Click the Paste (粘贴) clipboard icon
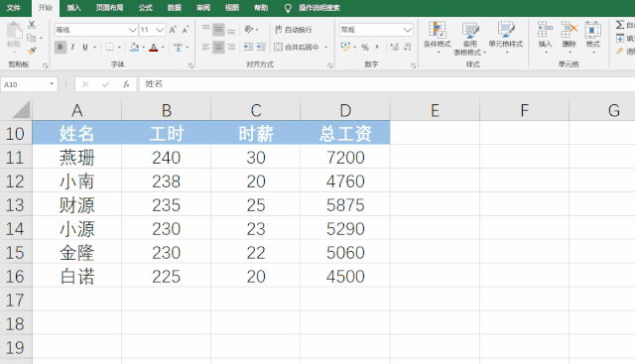The width and height of the screenshot is (635, 364). 14,31
